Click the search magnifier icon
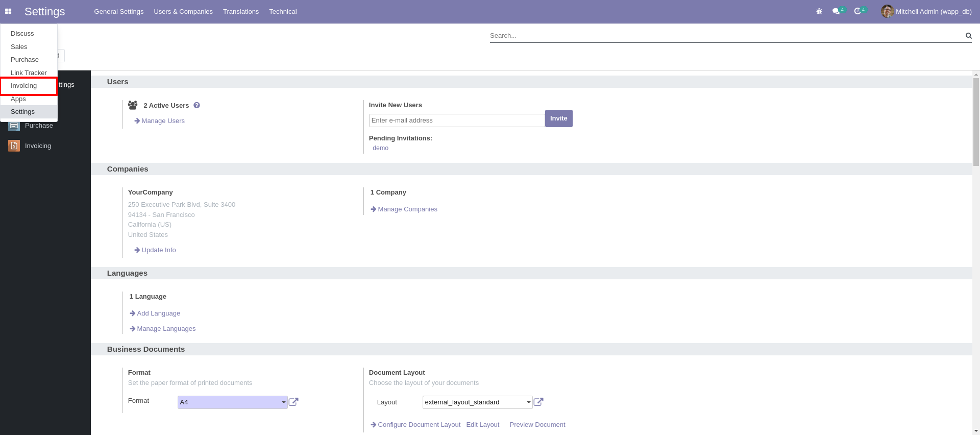The image size is (980, 435). click(x=968, y=36)
